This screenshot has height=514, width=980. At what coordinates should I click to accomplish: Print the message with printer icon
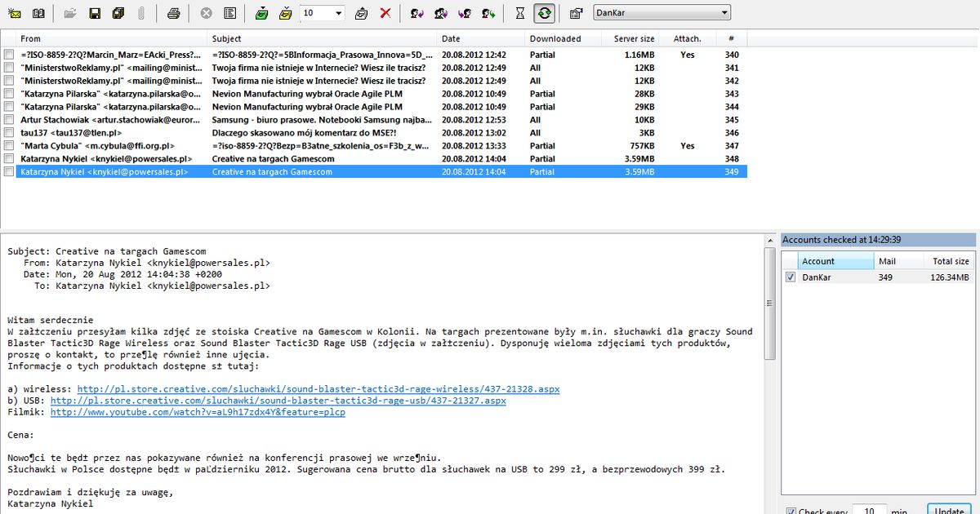pos(173,13)
